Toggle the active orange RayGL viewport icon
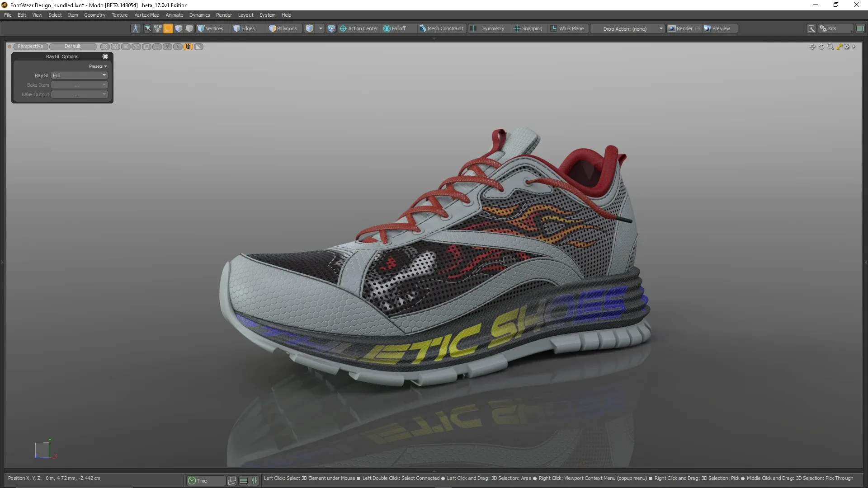The width and height of the screenshot is (868, 488). (x=188, y=47)
